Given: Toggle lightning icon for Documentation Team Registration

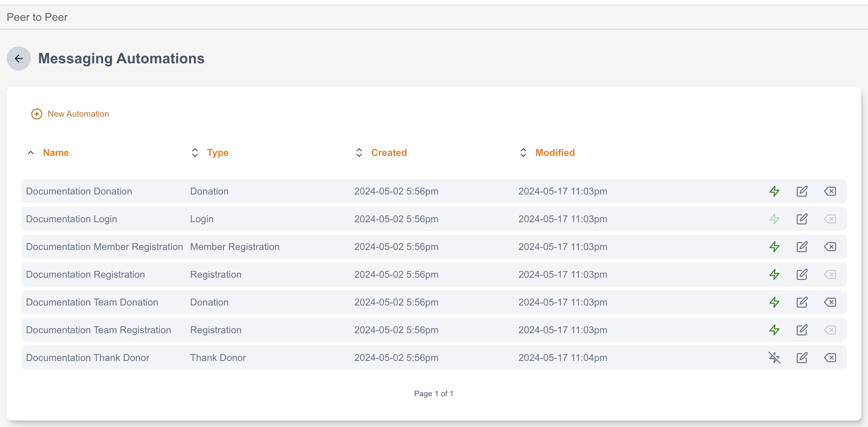Looking at the screenshot, I should (774, 330).
